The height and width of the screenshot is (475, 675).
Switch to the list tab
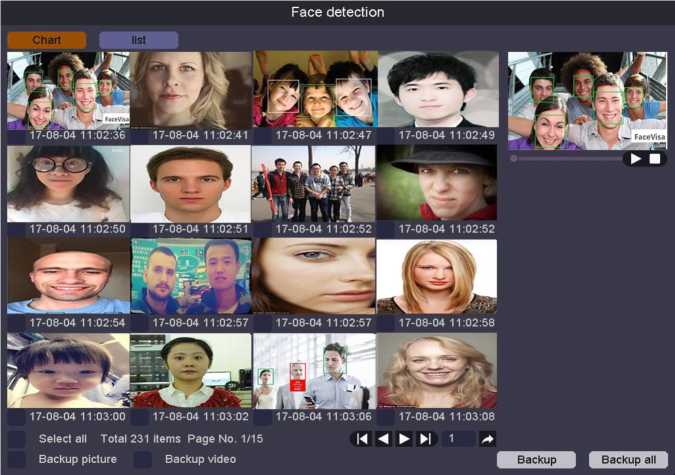(x=138, y=40)
